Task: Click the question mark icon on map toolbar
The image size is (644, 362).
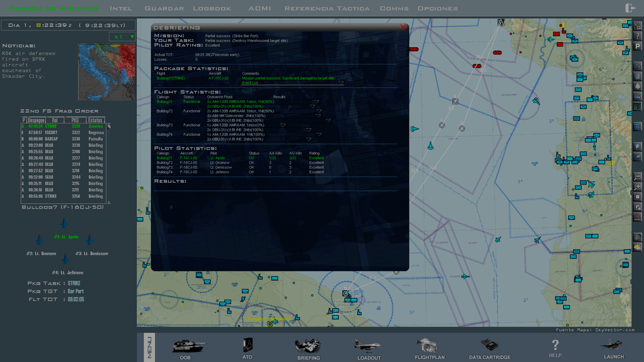Action: (x=637, y=36)
